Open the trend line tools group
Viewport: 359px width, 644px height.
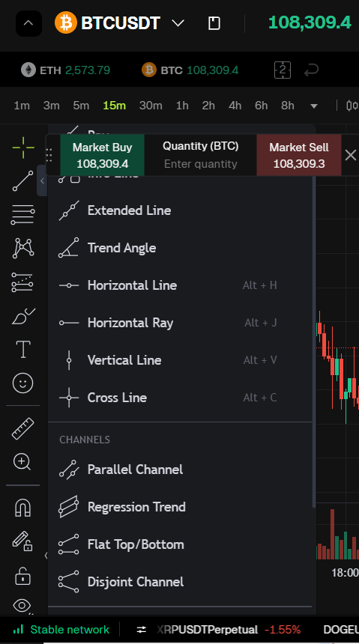(x=23, y=181)
